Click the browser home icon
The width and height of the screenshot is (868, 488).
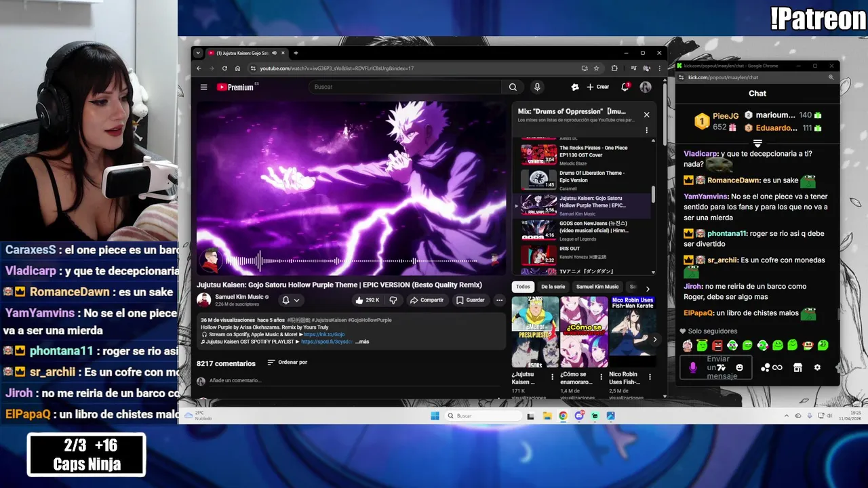pos(237,68)
